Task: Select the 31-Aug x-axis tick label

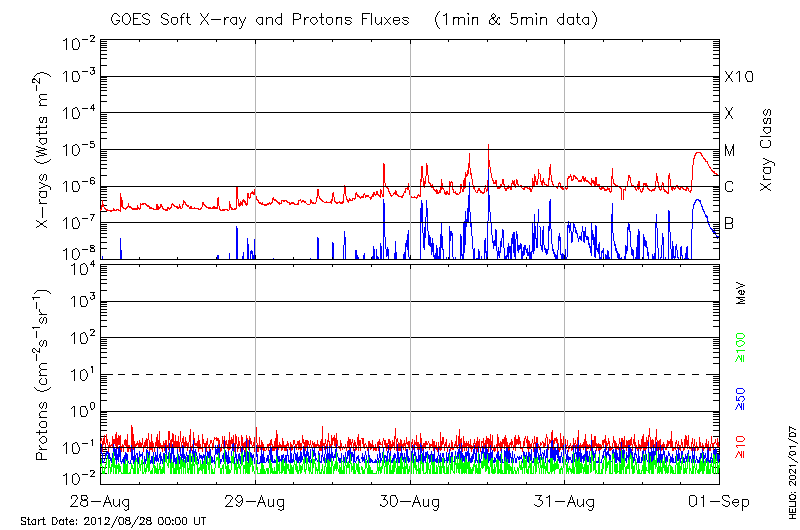Action: coord(565,502)
